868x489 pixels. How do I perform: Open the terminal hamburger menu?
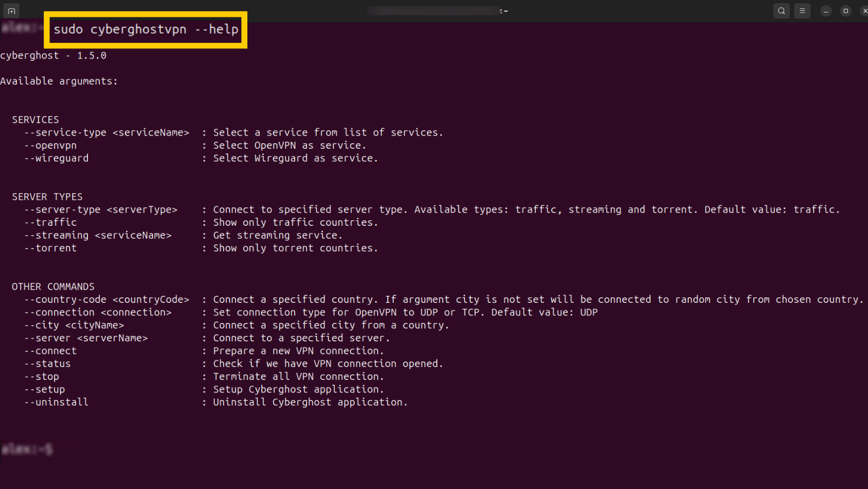[x=802, y=11]
